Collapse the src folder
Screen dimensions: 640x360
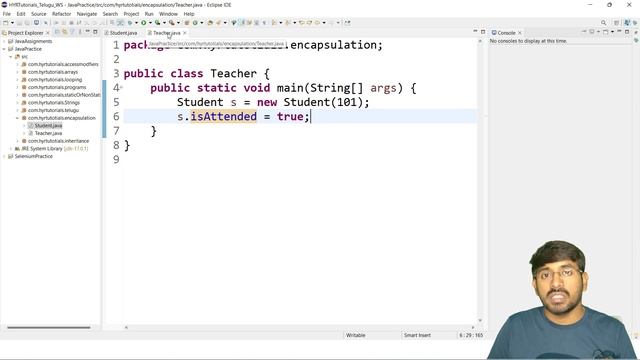11,57
